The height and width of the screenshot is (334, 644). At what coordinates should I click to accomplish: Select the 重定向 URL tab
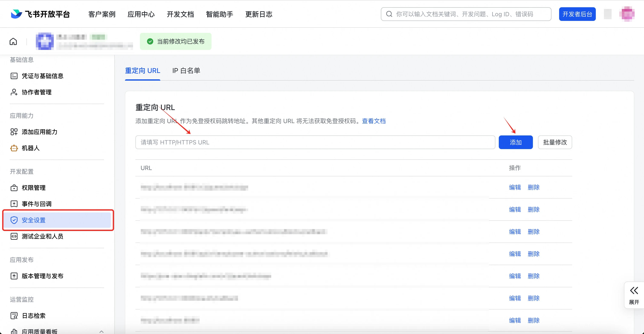pyautogui.click(x=142, y=71)
